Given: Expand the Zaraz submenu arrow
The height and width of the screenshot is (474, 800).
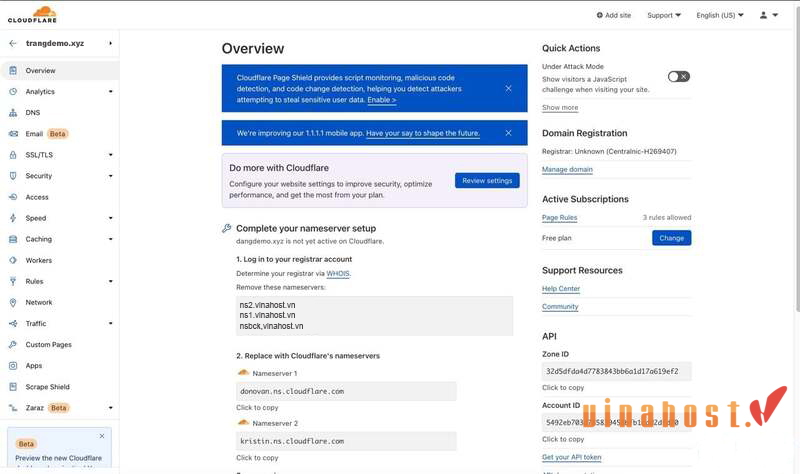Looking at the screenshot, I should (111, 408).
